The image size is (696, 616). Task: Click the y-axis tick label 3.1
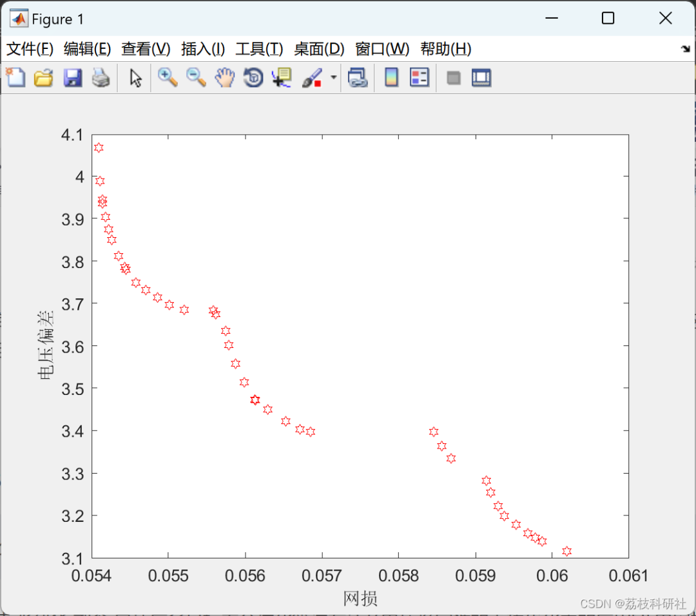[72, 558]
